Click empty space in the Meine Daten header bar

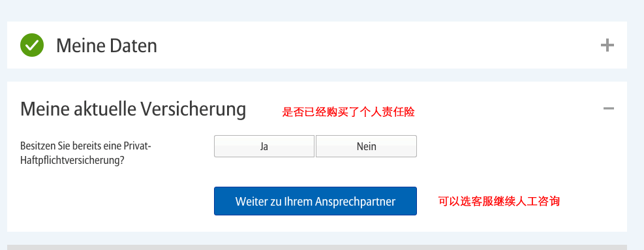(370, 45)
